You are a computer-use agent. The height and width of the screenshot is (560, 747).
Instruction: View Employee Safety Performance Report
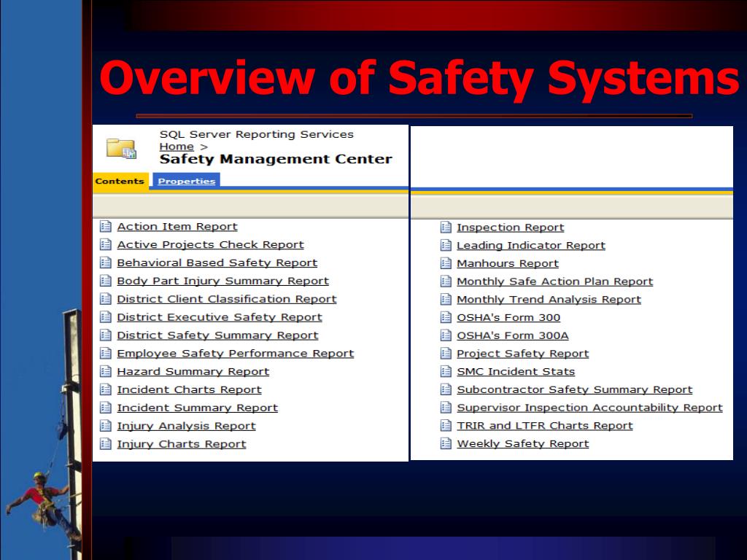point(235,354)
